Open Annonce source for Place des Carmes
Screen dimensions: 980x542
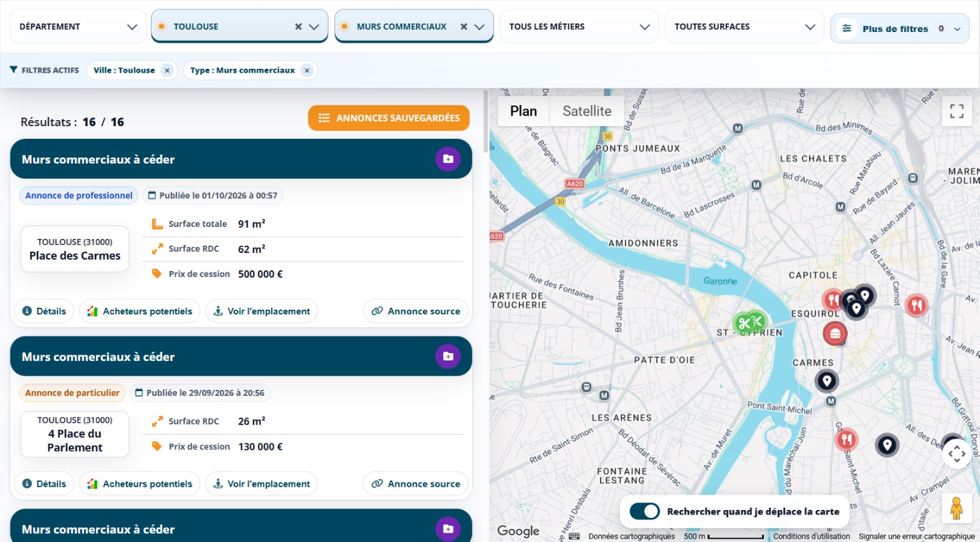416,311
